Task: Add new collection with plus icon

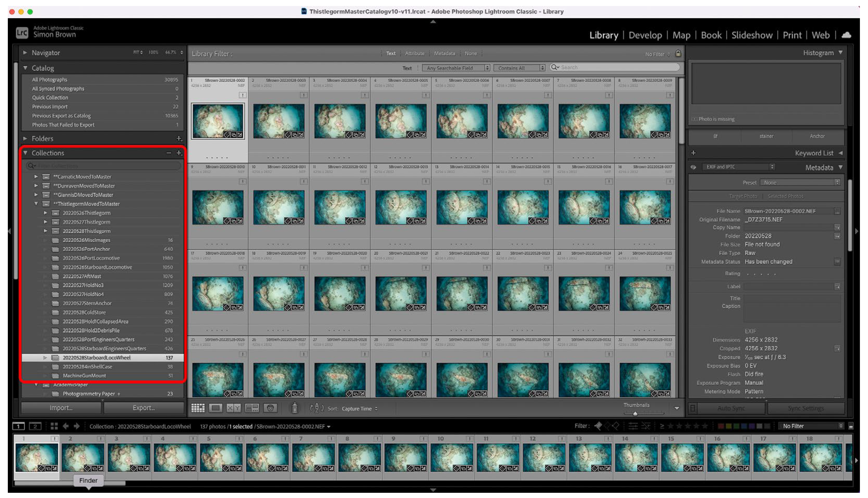Action: pos(179,153)
